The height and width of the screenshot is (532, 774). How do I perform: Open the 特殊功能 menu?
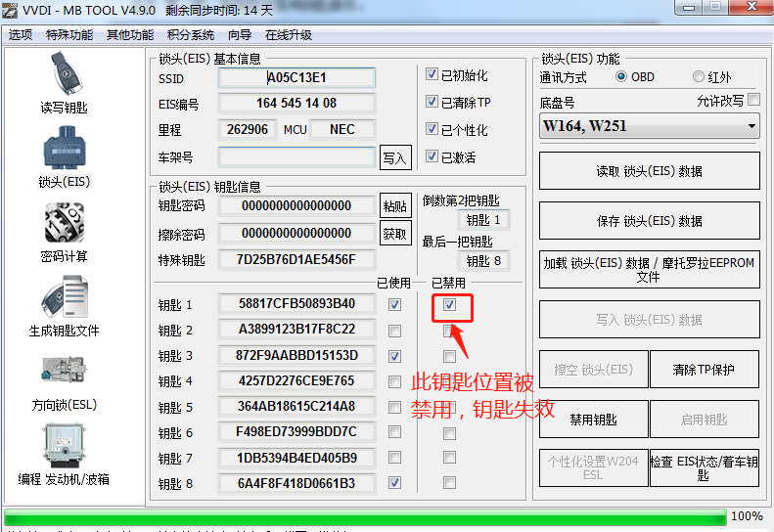[x=69, y=35]
